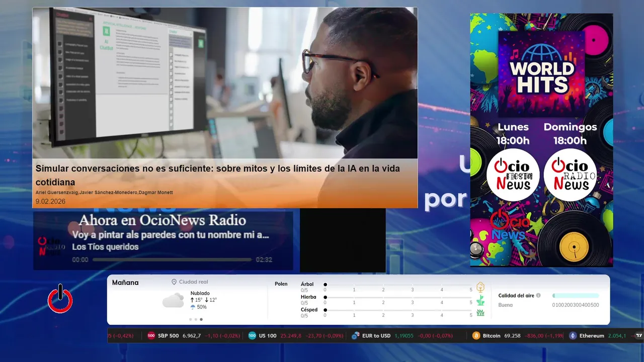Click the S&P 500 ticker badge icon
The image size is (644, 362).
pyautogui.click(x=151, y=335)
